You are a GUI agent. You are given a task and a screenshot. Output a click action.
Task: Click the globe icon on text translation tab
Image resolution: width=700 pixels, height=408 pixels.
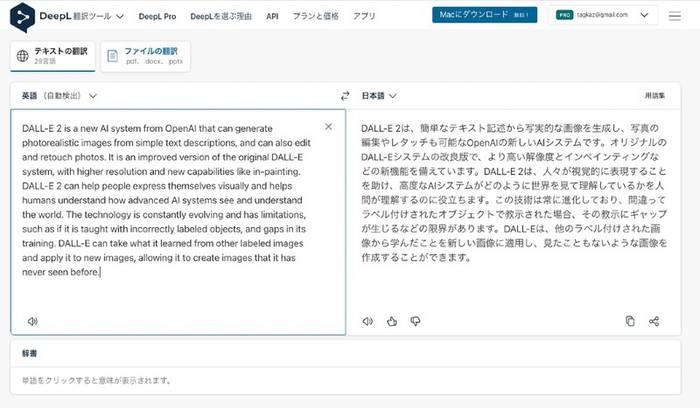pos(22,56)
